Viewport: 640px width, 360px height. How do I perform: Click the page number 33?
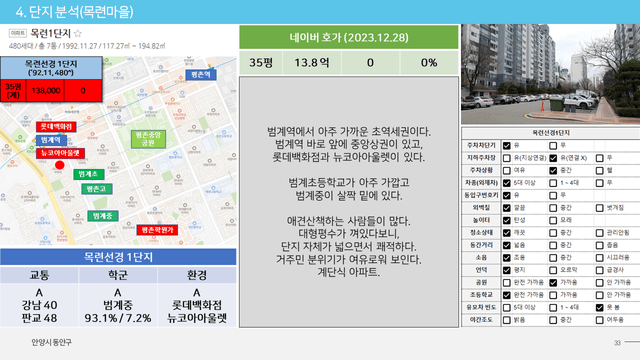tap(617, 343)
